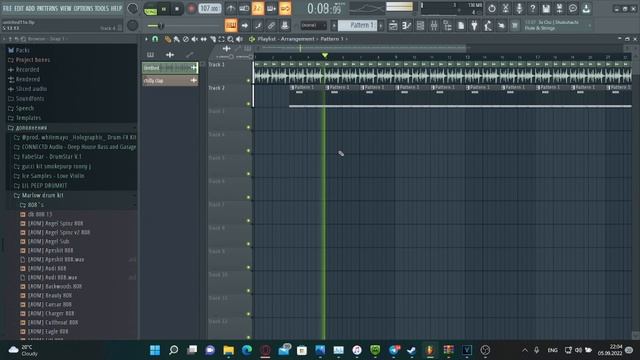Toggle the metronome

231,8
